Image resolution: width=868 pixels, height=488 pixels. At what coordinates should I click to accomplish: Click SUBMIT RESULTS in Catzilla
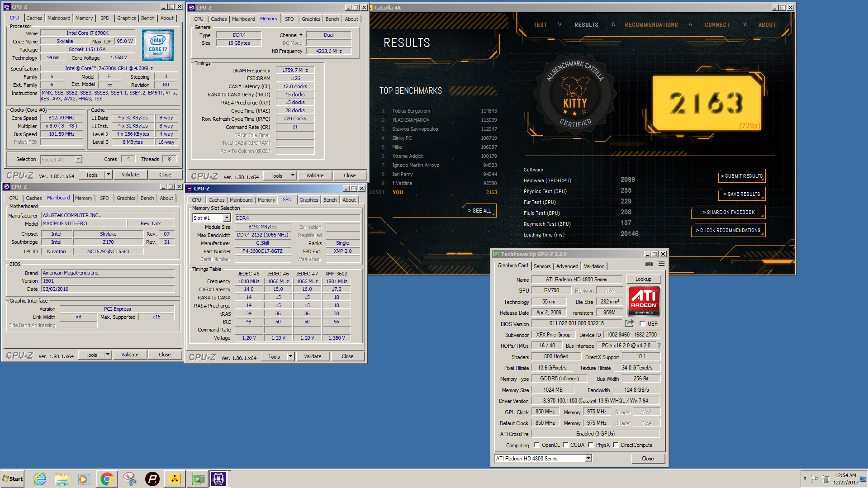click(x=741, y=176)
